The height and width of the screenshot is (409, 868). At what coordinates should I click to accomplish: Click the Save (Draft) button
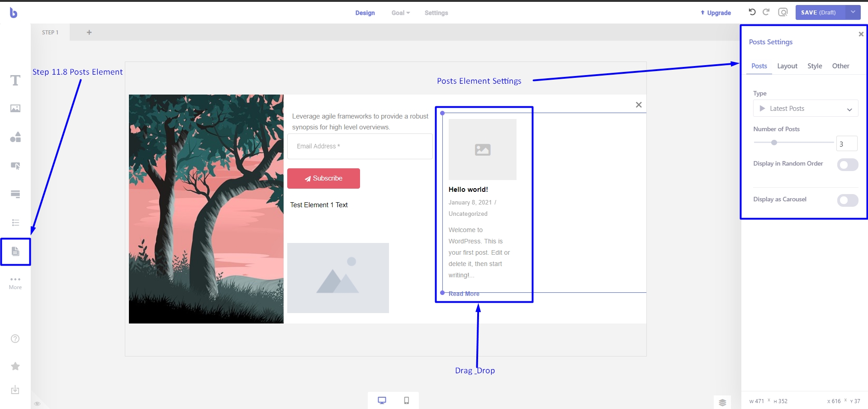[821, 12]
